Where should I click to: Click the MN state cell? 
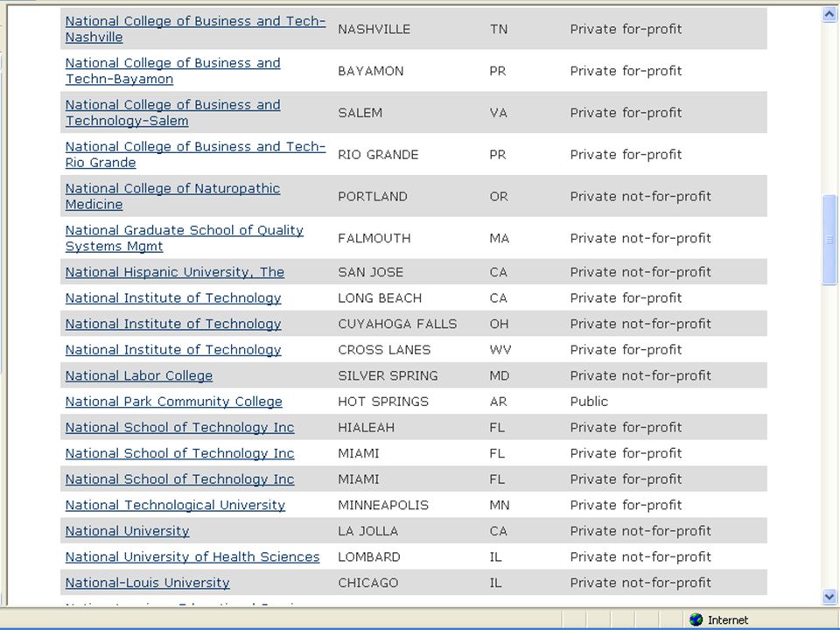click(500, 505)
